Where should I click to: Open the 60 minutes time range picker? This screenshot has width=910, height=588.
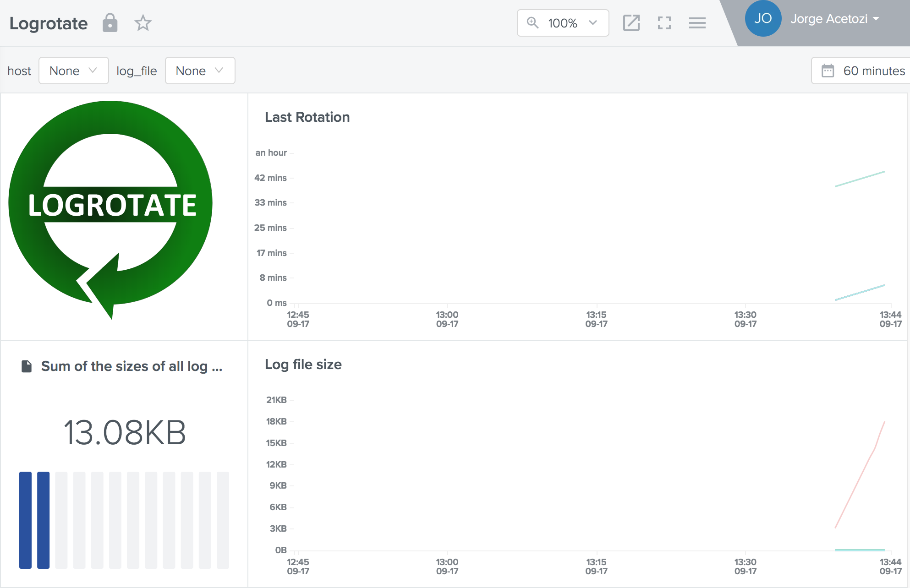coord(861,71)
